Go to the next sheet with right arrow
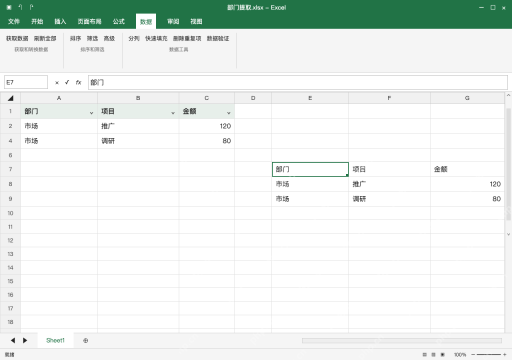This screenshot has width=512, height=360. coord(25,340)
